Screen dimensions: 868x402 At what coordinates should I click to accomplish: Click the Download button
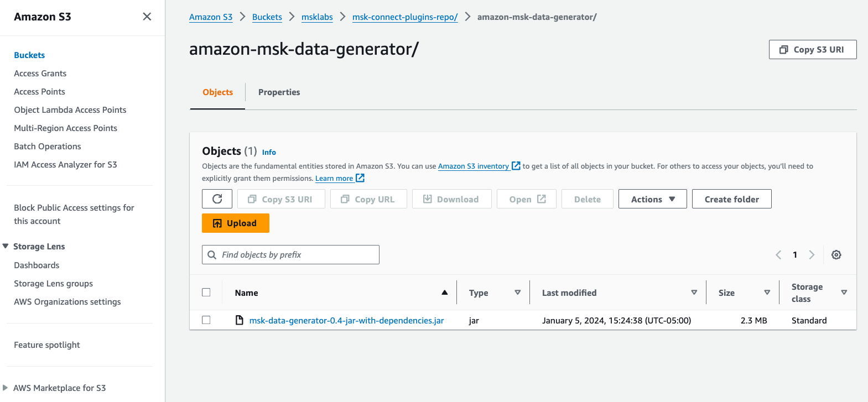[452, 199]
